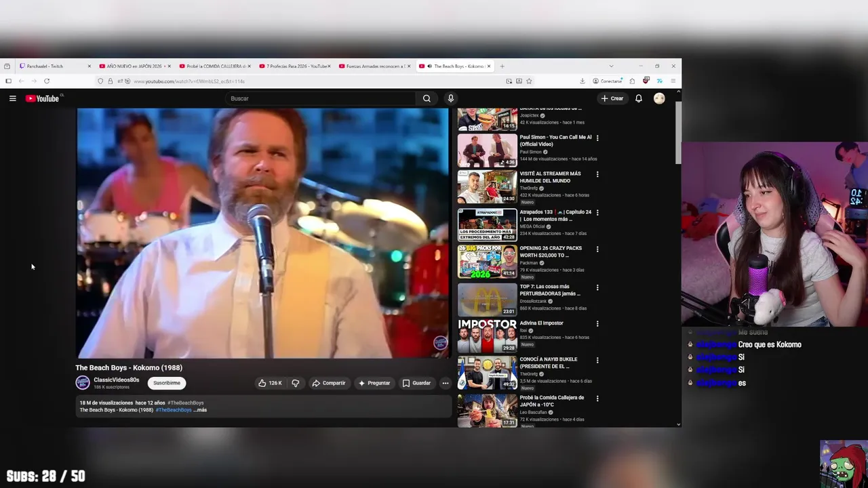Open the three-dot more actions under video
The height and width of the screenshot is (488, 868).
point(445,383)
